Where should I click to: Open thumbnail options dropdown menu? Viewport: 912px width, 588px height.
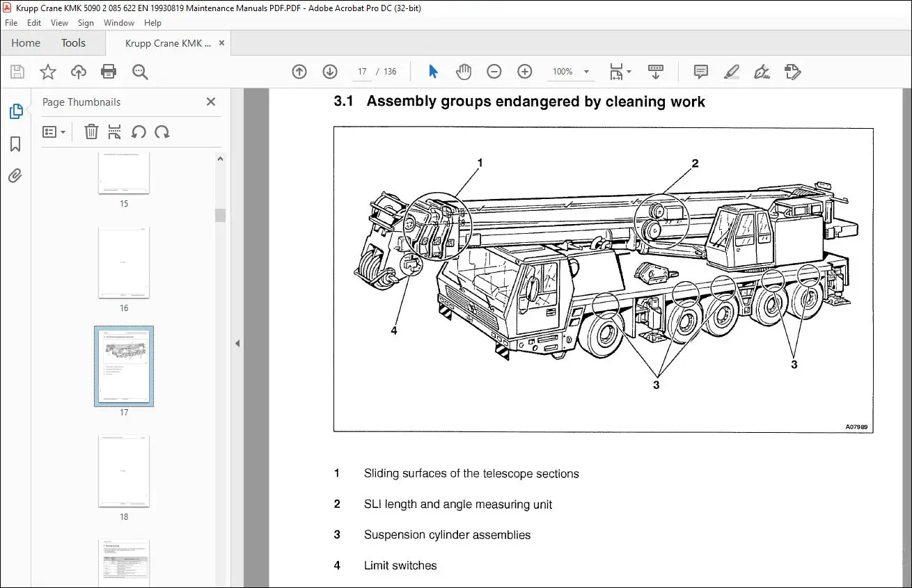pos(54,132)
